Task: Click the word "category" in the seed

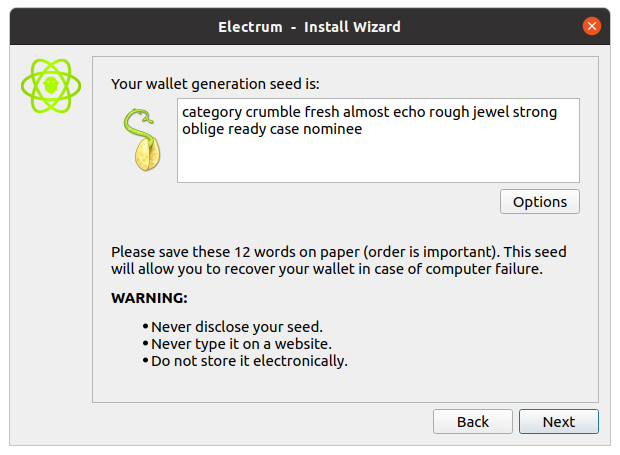Action: pos(212,113)
